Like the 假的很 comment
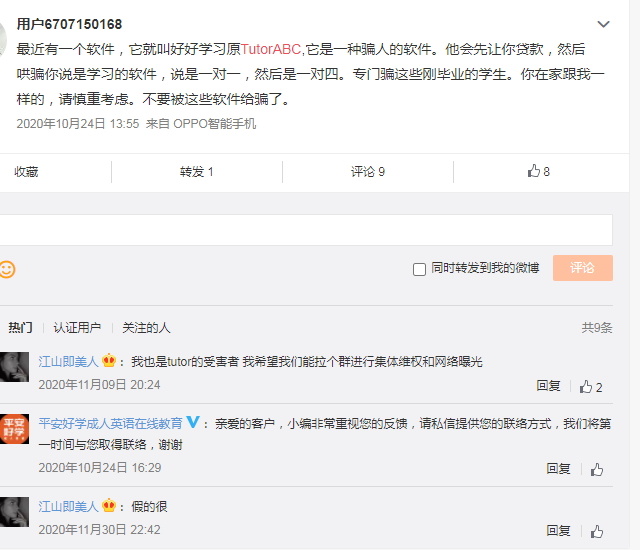640x550 pixels. coord(597,532)
